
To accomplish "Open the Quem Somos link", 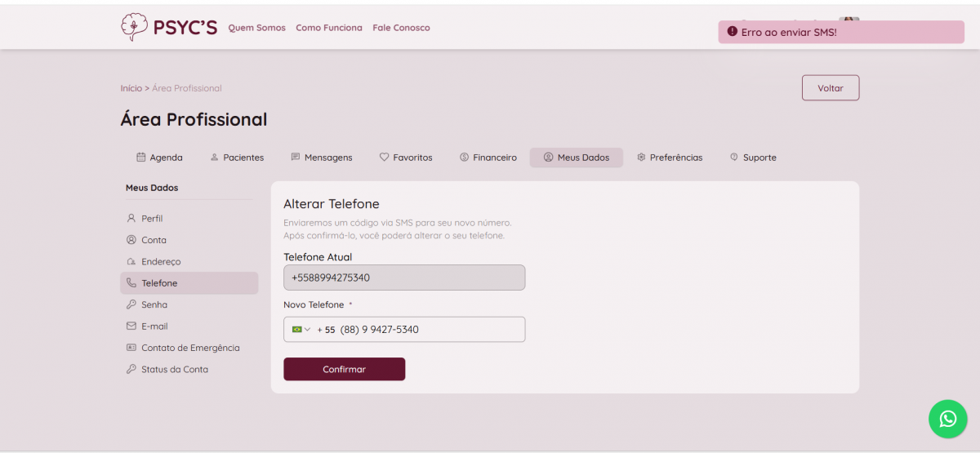I will coord(256,28).
